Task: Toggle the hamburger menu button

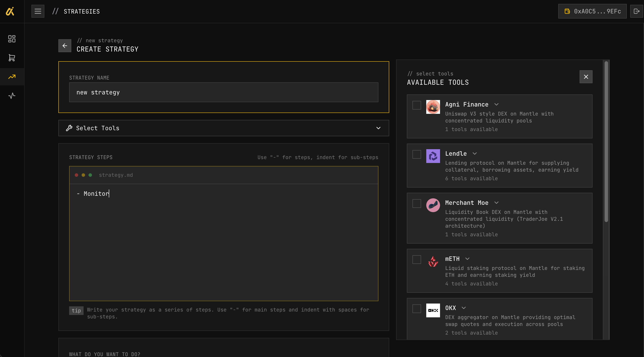Action: click(x=38, y=11)
